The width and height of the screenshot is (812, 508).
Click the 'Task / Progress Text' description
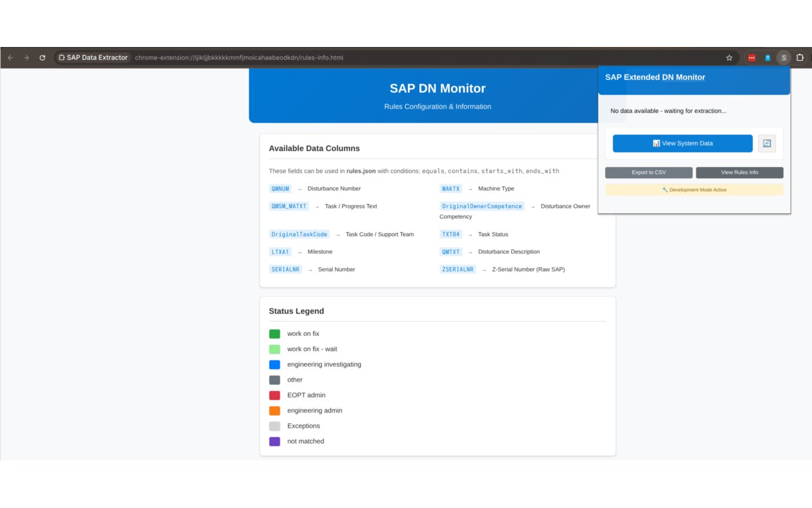(351, 206)
